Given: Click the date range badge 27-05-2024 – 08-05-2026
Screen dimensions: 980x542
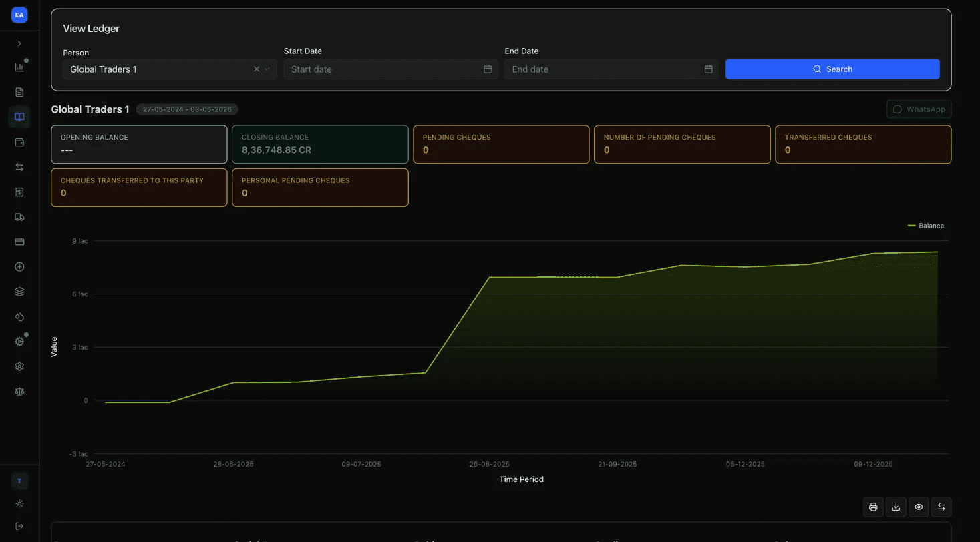Looking at the screenshot, I should (187, 109).
